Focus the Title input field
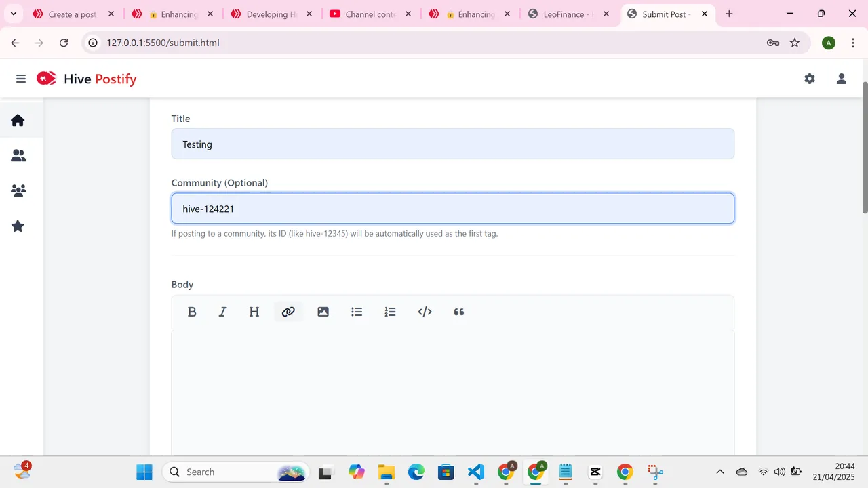The width and height of the screenshot is (868, 488). pos(452,144)
